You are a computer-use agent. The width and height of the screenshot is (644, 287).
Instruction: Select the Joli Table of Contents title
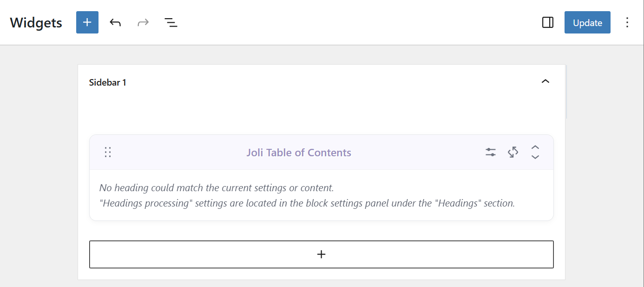[x=299, y=153]
